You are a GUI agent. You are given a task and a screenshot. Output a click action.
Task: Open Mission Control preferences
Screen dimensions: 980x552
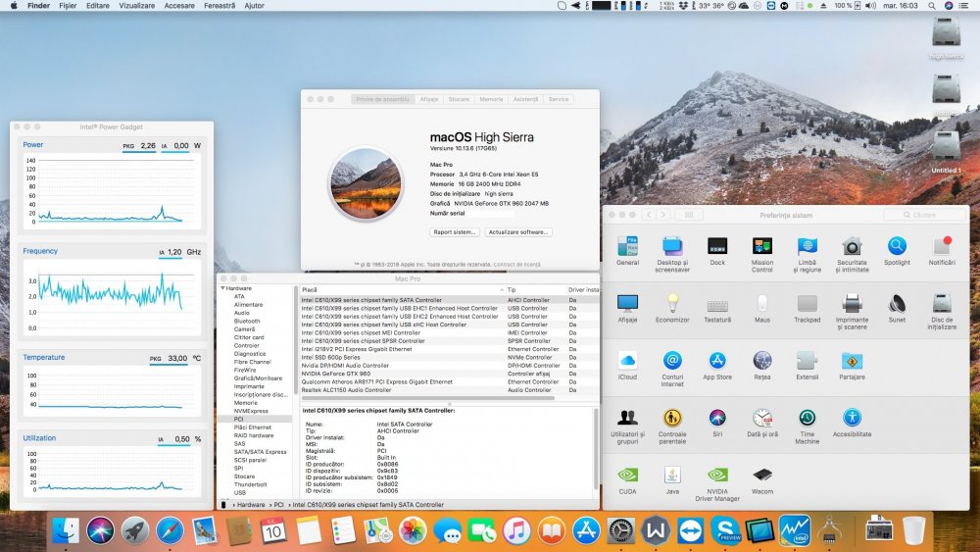tap(761, 255)
